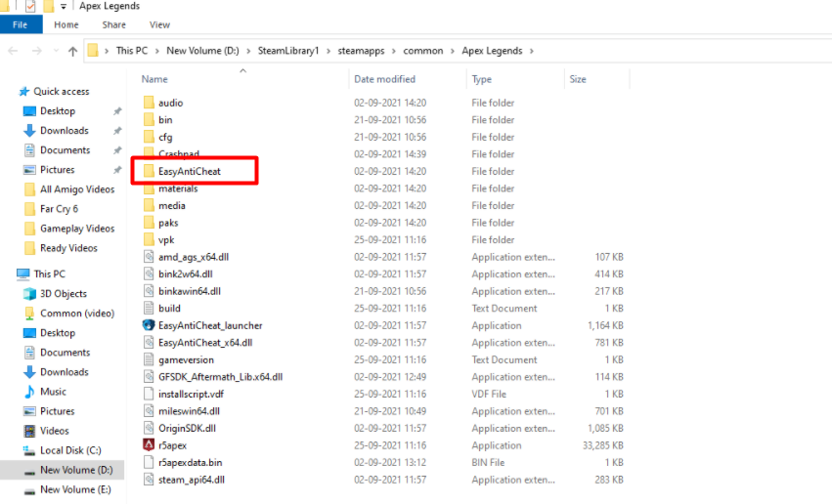This screenshot has width=832, height=504.
Task: Open Videos in the navigation pane
Action: click(54, 431)
